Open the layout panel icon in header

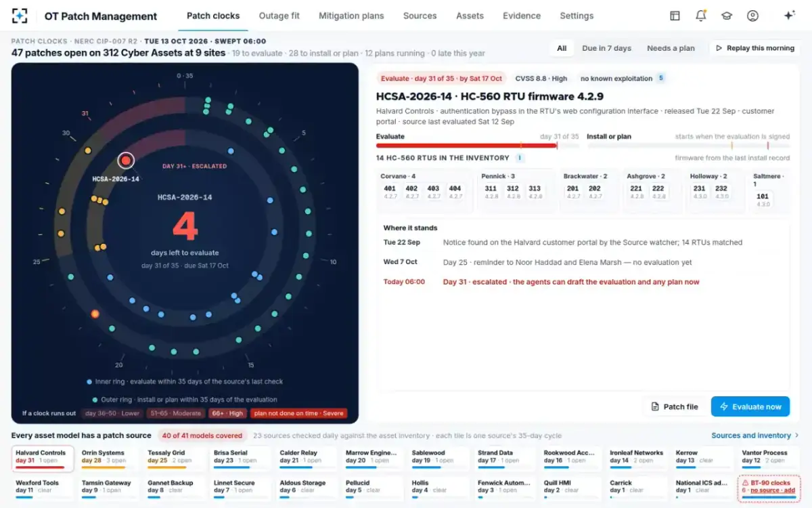(675, 16)
